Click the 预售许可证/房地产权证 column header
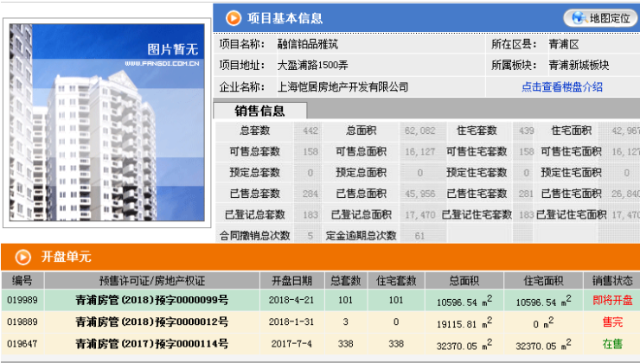Screen dimensions: 640x363 [152, 281]
